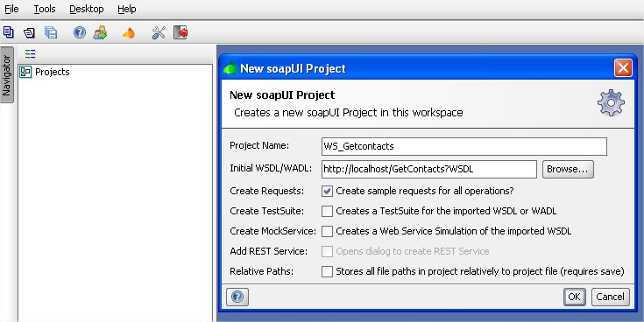Enable the Create MockService checkbox
The height and width of the screenshot is (322, 644).
pos(327,231)
